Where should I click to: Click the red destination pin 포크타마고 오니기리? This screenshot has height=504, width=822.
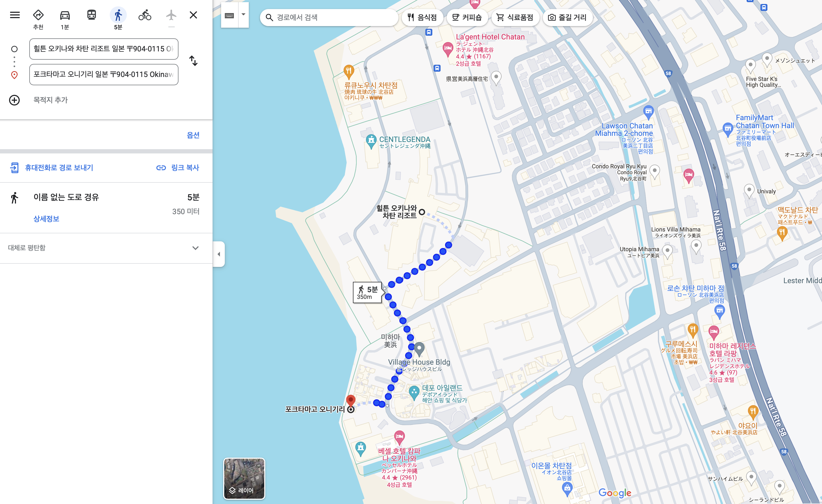tap(351, 401)
